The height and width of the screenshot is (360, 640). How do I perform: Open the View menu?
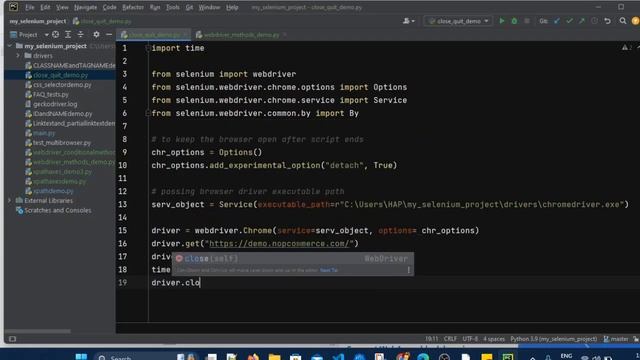point(62,7)
